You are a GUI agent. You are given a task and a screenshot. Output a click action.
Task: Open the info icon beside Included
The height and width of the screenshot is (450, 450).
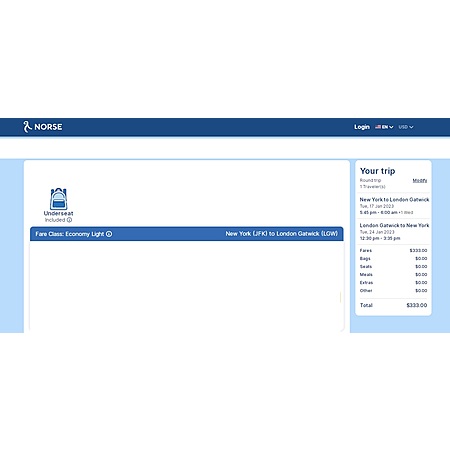(69, 220)
